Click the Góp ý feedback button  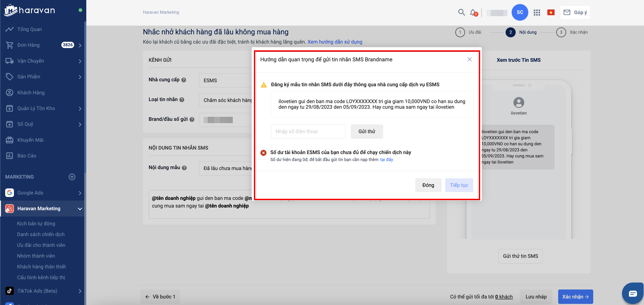(x=575, y=12)
